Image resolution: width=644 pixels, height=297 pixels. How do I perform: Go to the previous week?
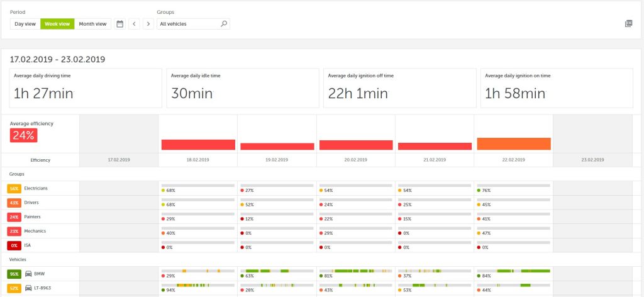[x=135, y=24]
